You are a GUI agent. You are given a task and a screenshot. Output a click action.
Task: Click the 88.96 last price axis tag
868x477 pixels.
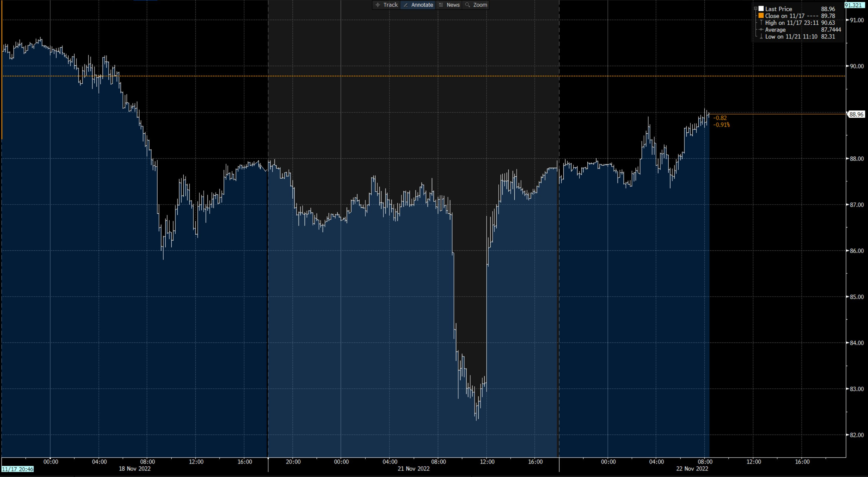[856, 114]
